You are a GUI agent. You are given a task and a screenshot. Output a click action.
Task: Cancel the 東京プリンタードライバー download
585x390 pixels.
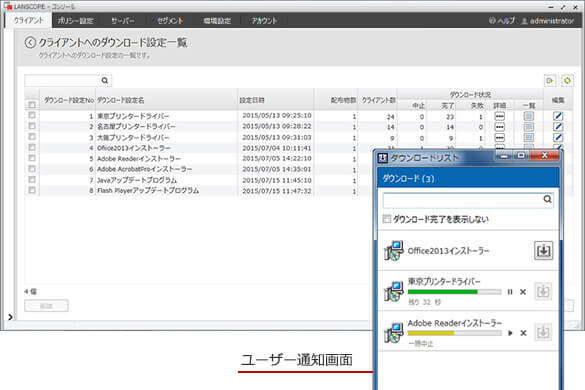523,292
